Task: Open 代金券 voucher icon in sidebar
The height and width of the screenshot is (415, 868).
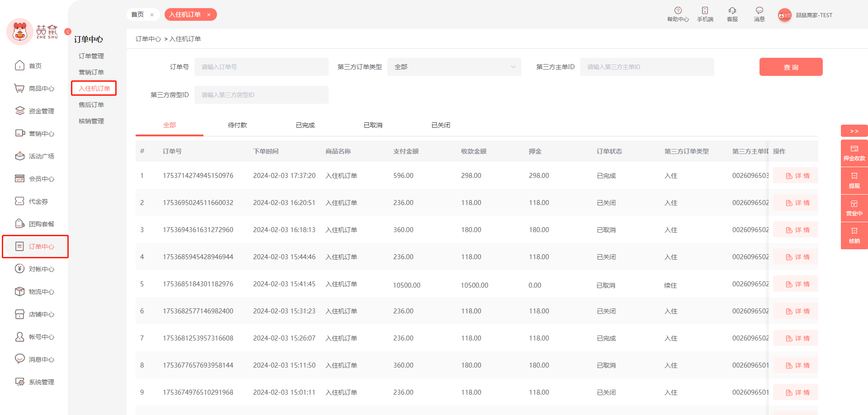Action: click(19, 201)
